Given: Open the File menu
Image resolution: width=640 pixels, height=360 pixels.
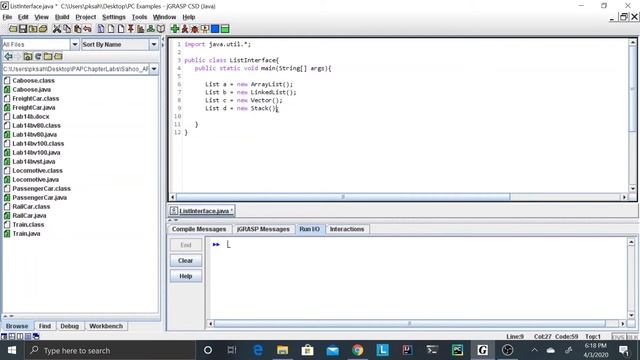Looking at the screenshot, I should [7, 17].
